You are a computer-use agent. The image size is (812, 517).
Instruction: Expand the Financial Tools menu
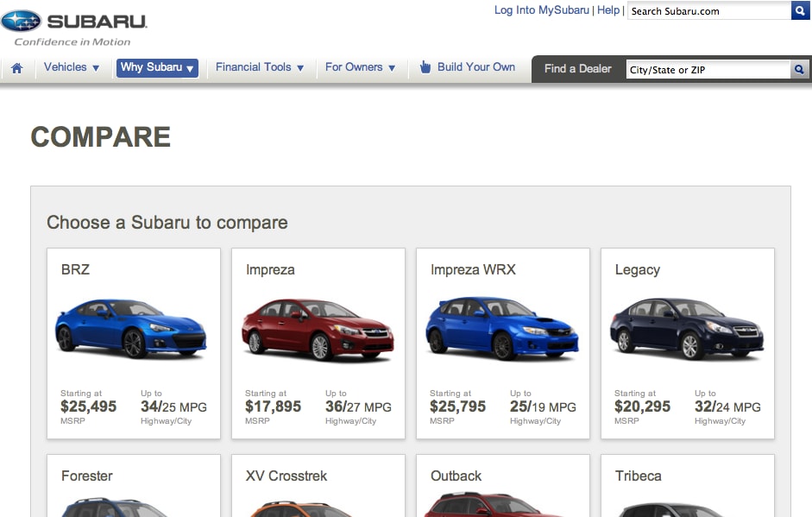tap(260, 67)
